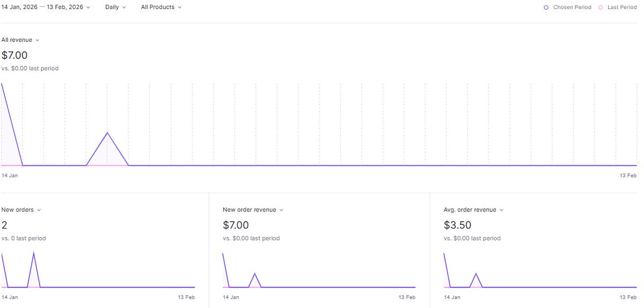Viewport: 644px width, 308px height.
Task: Click the $3.50 average order revenue value
Action: pos(457,225)
